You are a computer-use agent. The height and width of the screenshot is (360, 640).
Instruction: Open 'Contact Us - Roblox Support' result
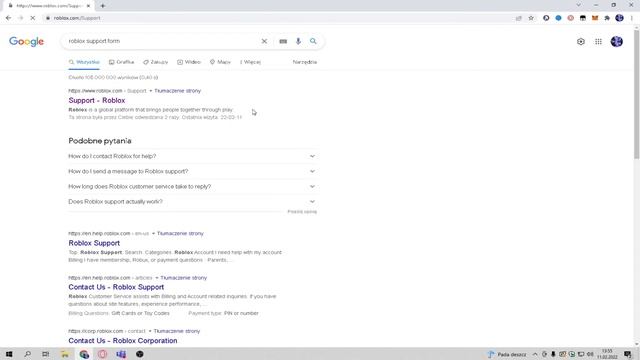(116, 287)
